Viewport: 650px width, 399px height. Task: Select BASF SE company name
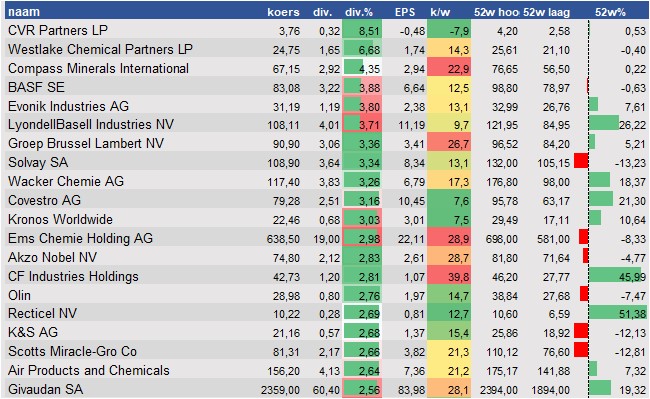tap(36, 87)
